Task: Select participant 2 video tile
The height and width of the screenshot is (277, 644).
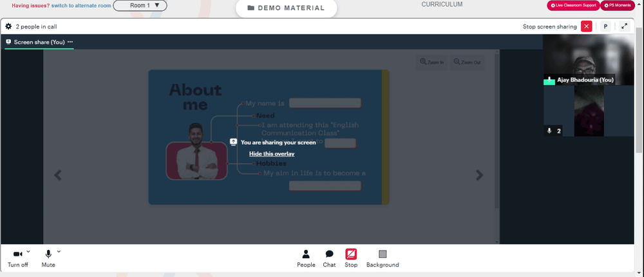Action: pyautogui.click(x=589, y=111)
